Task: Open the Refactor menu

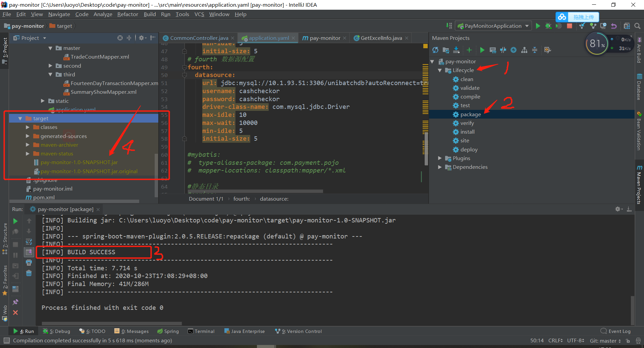Action: [x=127, y=14]
